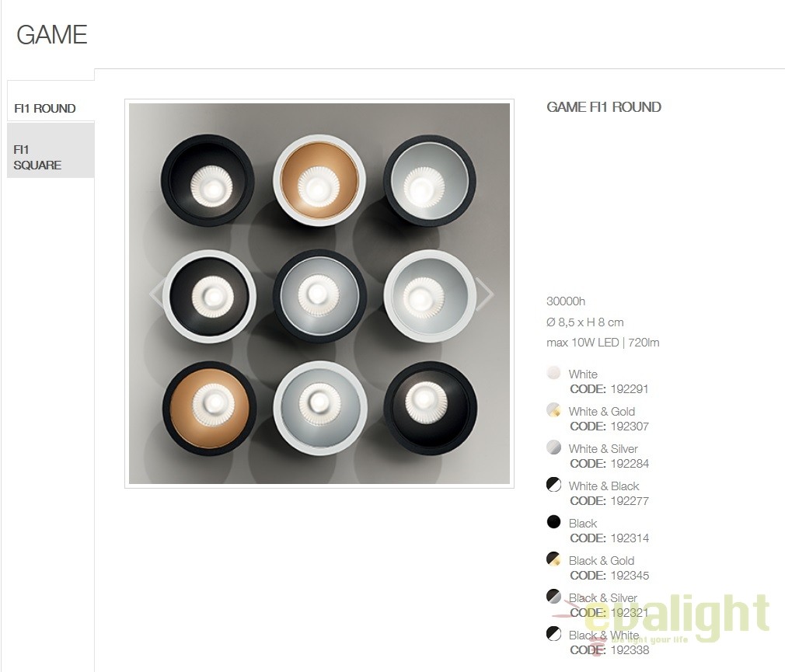Select the Black & Gold finish icon
This screenshot has height=672, width=785.
553,559
